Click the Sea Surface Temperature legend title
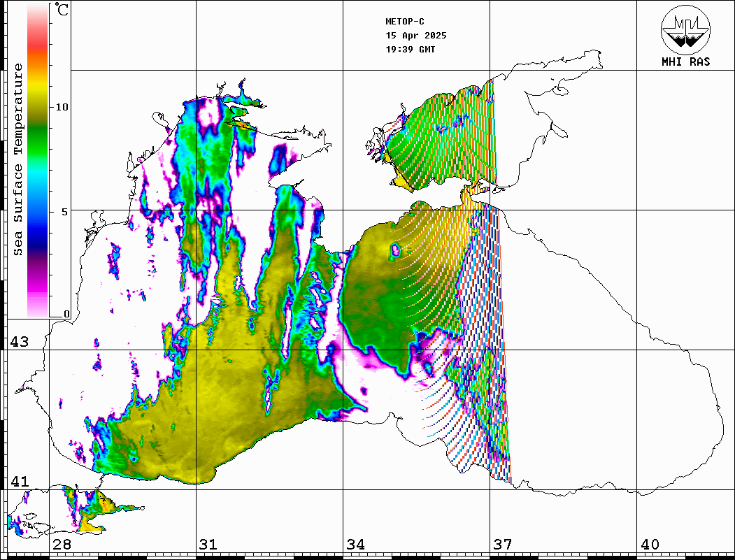This screenshot has width=735, height=560. pyautogui.click(x=17, y=159)
